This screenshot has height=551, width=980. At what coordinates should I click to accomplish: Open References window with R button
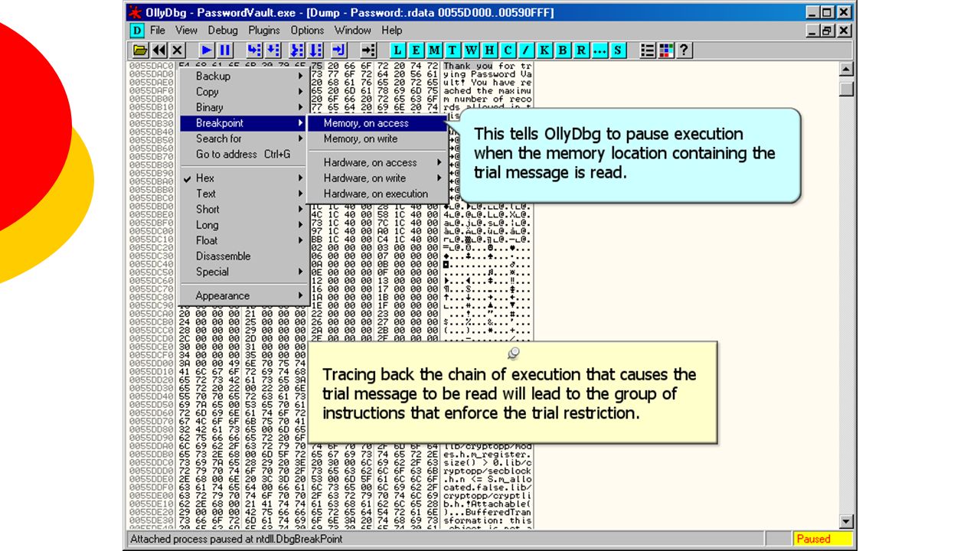tap(582, 51)
